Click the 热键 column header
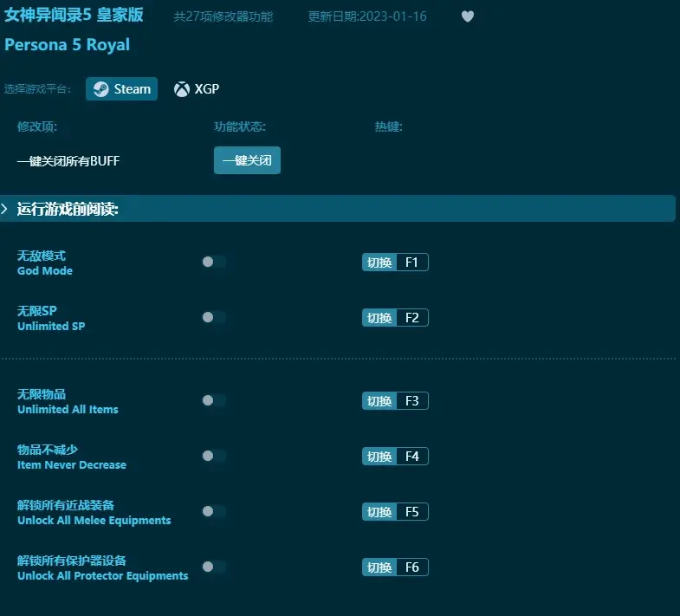Viewport: 680px width, 616px height. (x=389, y=126)
